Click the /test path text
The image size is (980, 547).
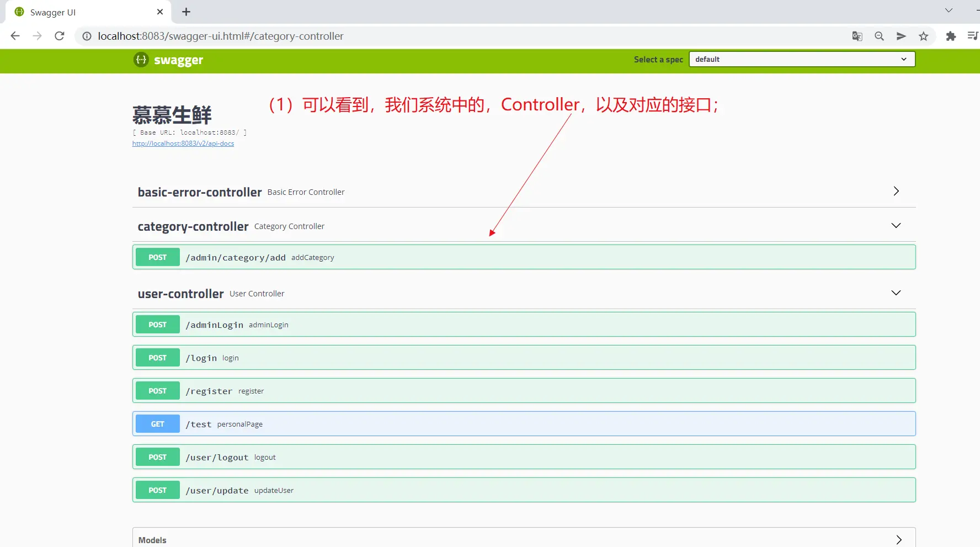click(x=199, y=424)
